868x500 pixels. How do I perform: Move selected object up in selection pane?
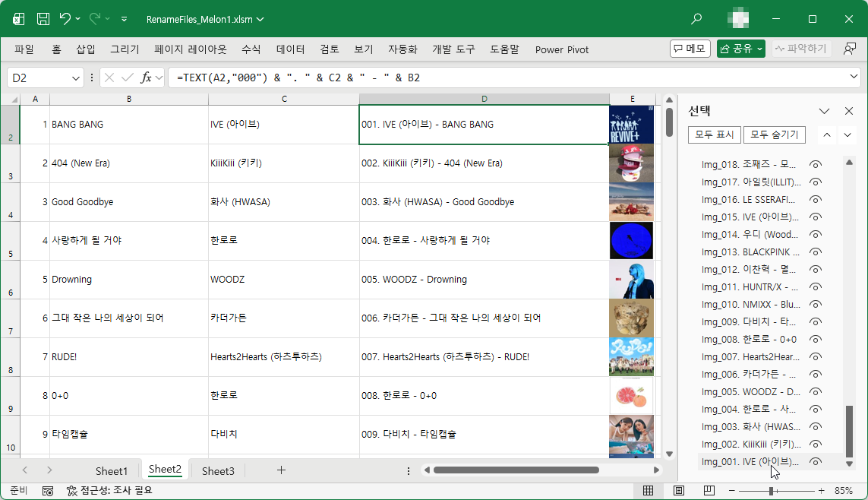[826, 134]
